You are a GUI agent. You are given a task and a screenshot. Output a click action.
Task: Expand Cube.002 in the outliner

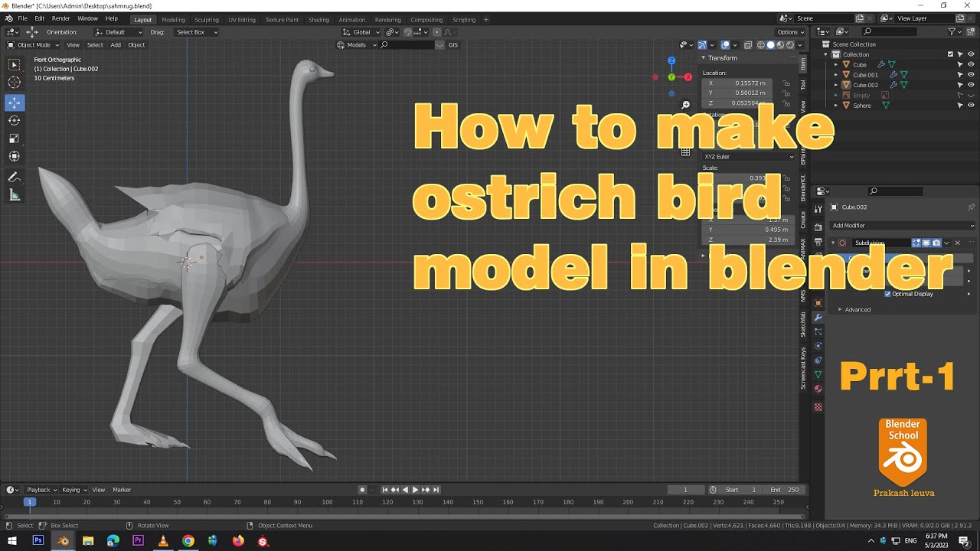[836, 85]
